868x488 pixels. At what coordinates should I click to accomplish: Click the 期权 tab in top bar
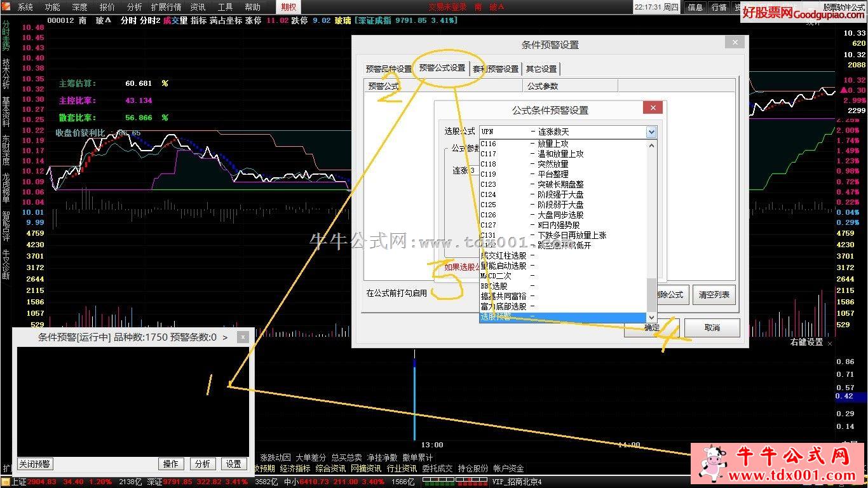click(x=288, y=7)
